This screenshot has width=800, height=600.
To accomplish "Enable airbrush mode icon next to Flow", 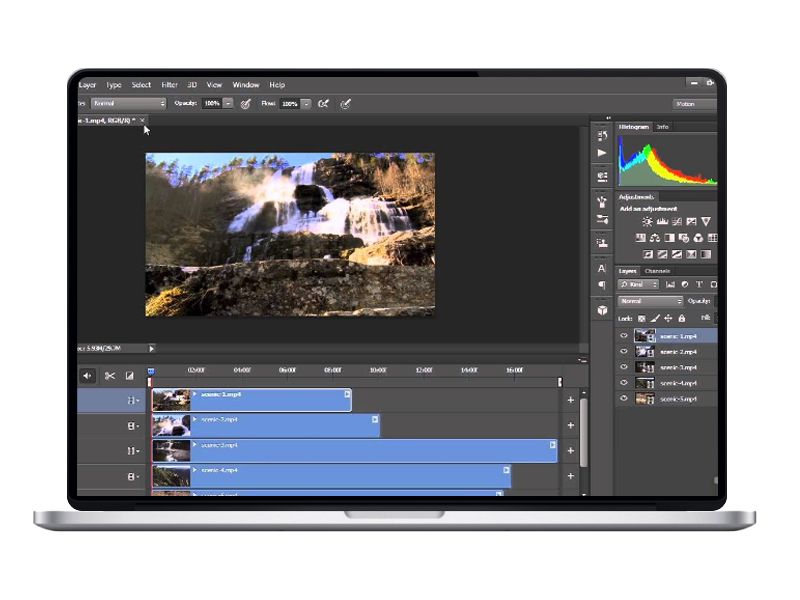I will tap(323, 103).
